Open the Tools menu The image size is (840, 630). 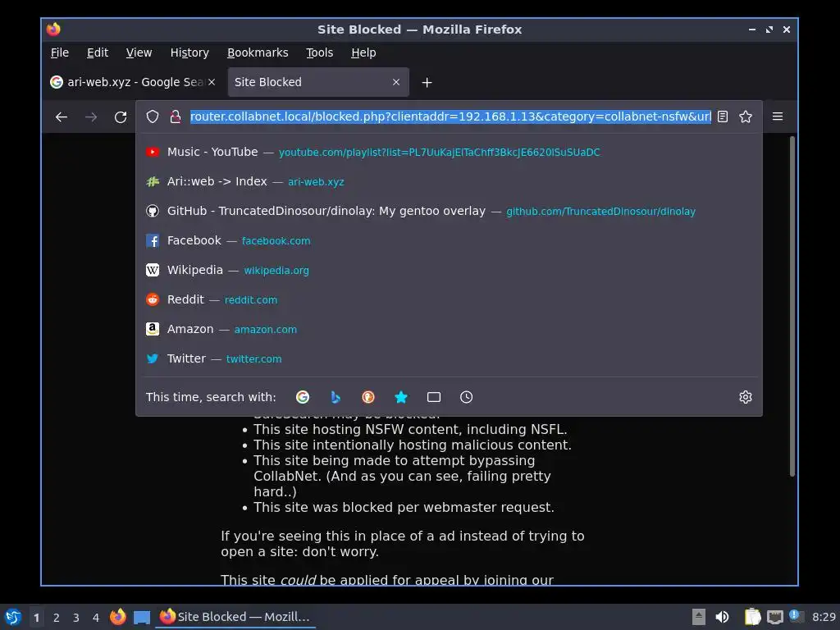point(319,52)
